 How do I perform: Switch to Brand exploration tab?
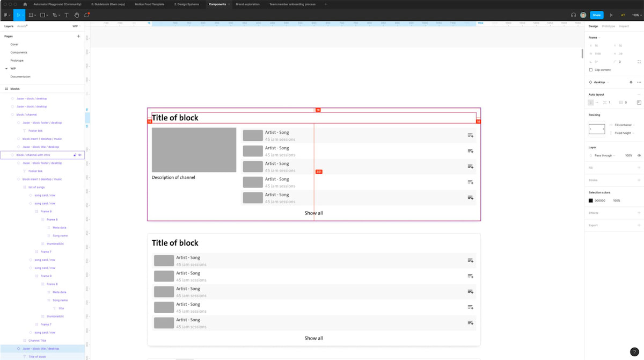(248, 4)
